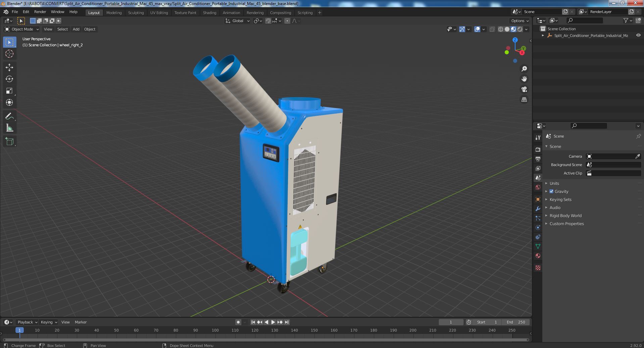Activate the Move tool
Screen dimensions: 644x348
(x=9, y=67)
